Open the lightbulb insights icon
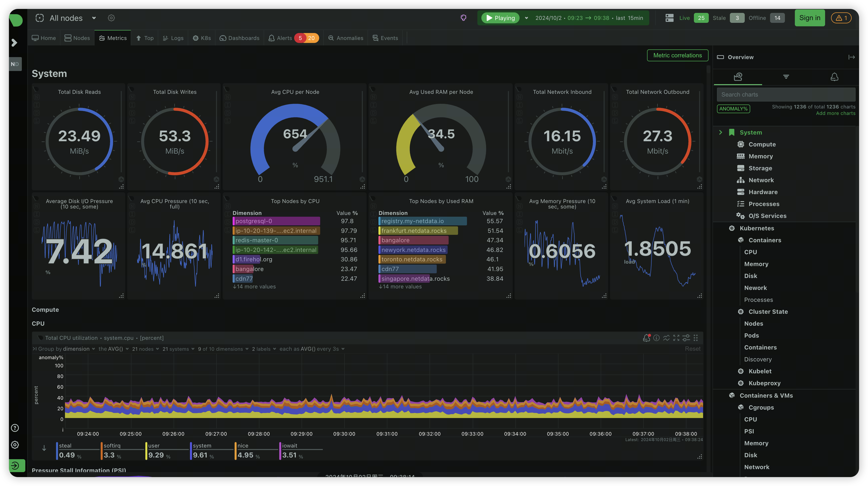The height and width of the screenshot is (486, 868). (463, 18)
